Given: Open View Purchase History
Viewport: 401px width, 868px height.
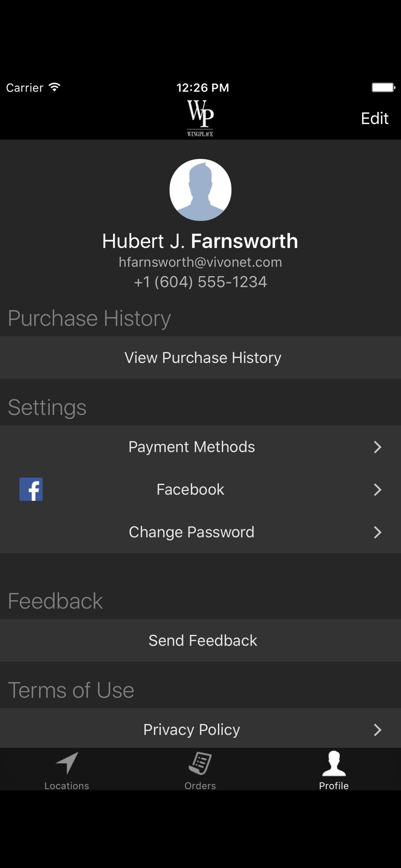Looking at the screenshot, I should click(x=200, y=358).
